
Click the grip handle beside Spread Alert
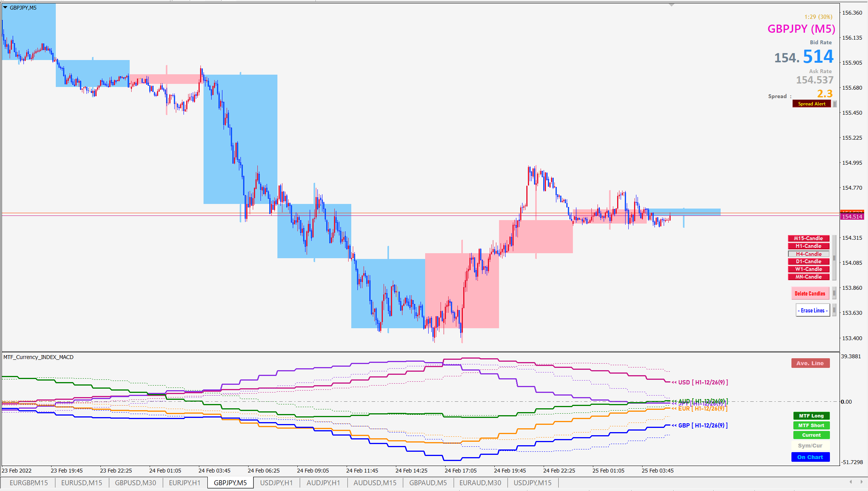pos(835,104)
